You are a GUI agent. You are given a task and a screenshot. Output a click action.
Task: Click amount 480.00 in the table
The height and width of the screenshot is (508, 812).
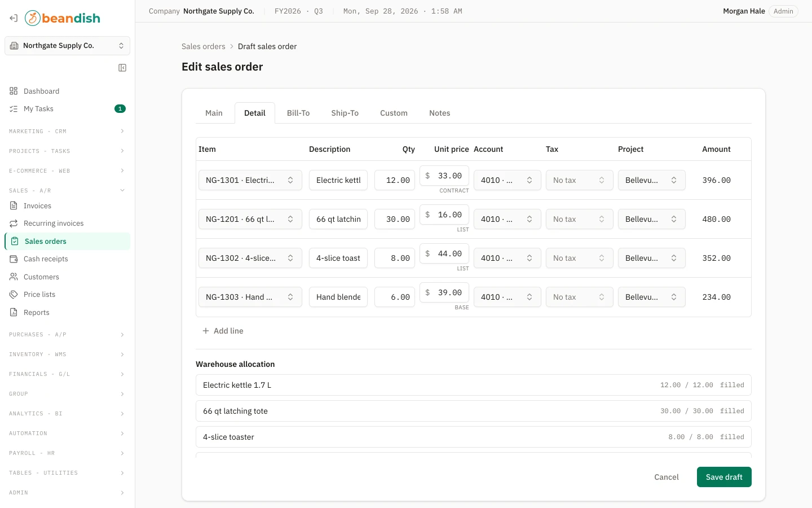click(x=716, y=219)
